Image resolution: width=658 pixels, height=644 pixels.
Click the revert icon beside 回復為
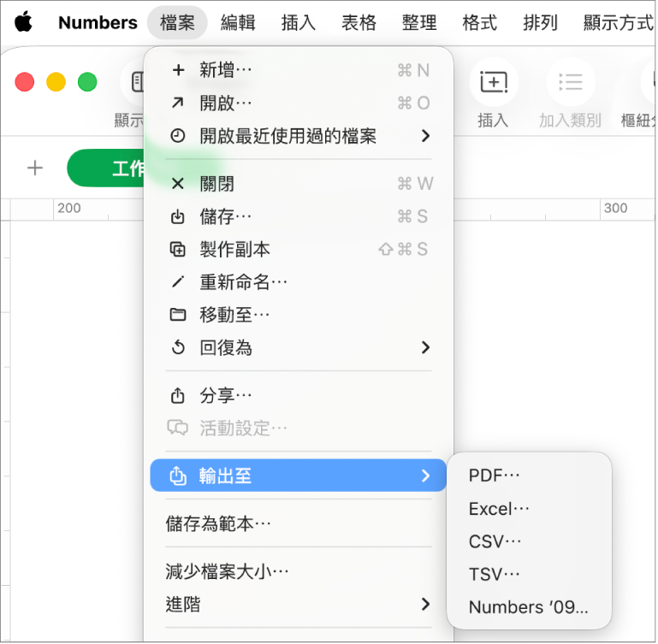point(178,347)
